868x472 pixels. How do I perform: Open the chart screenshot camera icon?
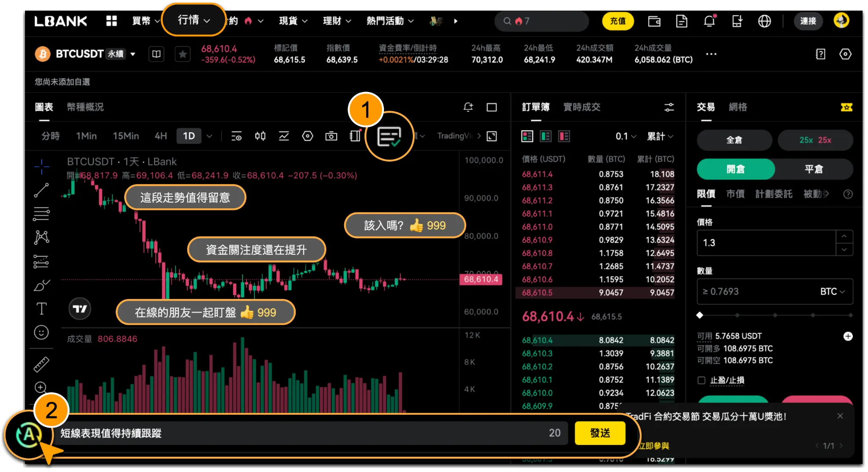pyautogui.click(x=331, y=136)
